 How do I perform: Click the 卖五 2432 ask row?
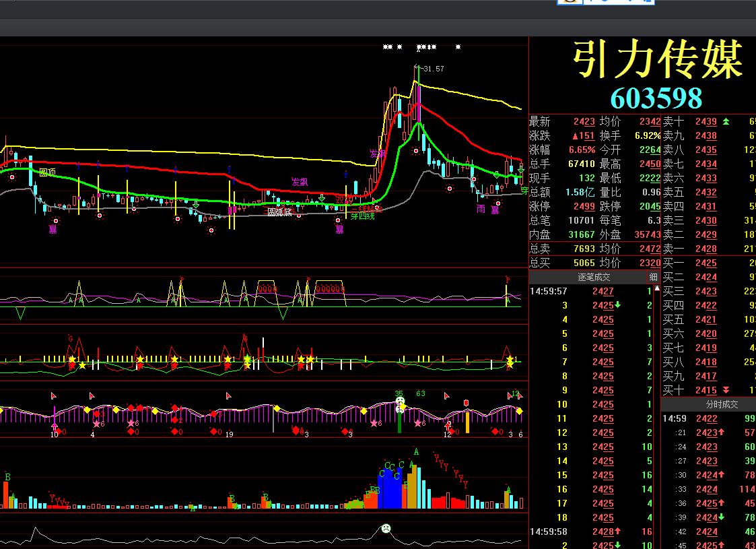709,193
